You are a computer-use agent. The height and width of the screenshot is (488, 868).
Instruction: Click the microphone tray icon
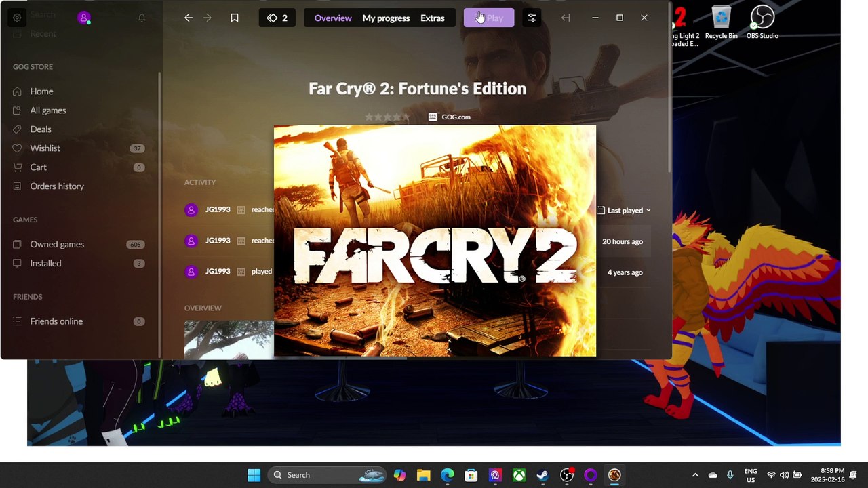tap(730, 475)
